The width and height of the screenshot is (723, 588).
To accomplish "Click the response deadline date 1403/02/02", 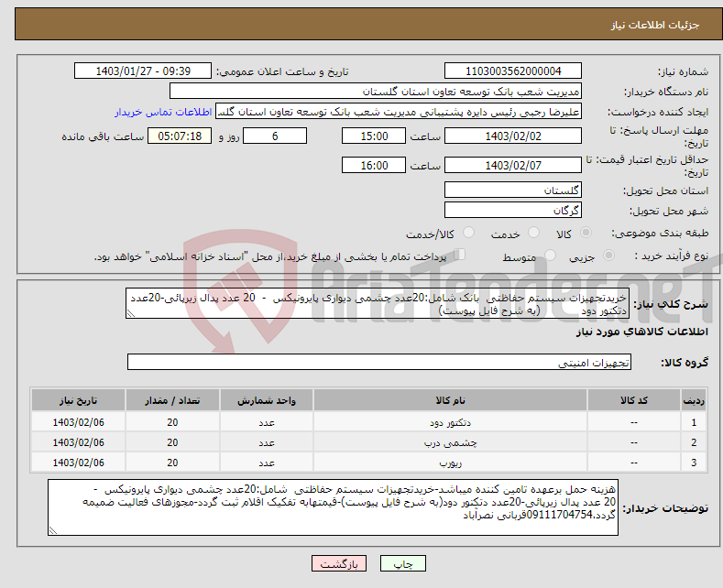I will pos(513,136).
